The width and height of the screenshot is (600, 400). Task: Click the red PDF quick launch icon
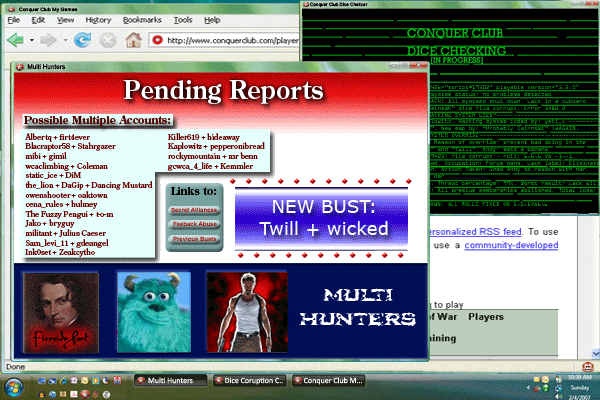coord(74,394)
